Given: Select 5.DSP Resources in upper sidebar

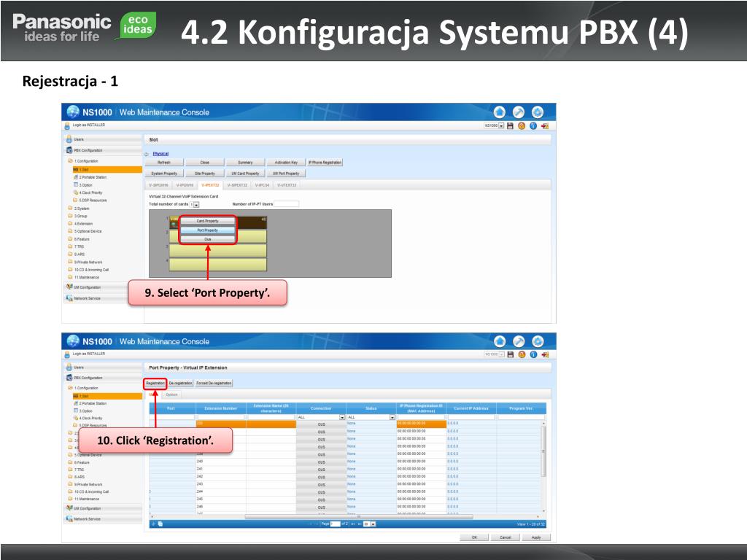Looking at the screenshot, I should click(x=93, y=201).
